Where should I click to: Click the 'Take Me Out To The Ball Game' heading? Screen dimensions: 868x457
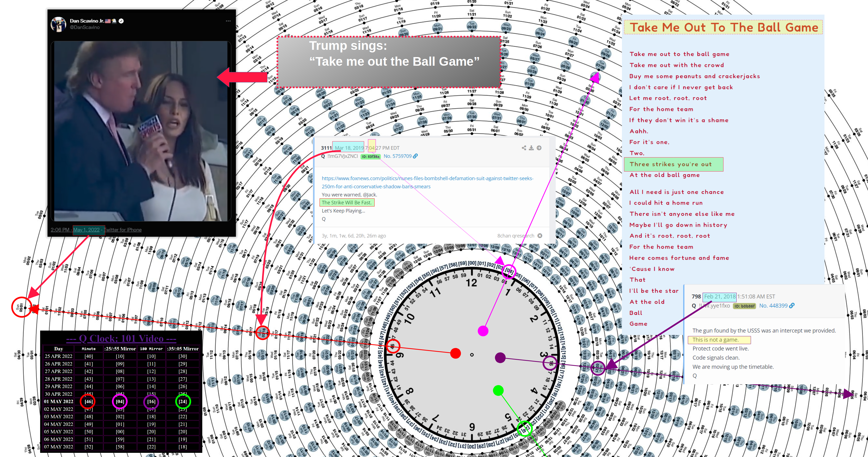click(x=723, y=27)
